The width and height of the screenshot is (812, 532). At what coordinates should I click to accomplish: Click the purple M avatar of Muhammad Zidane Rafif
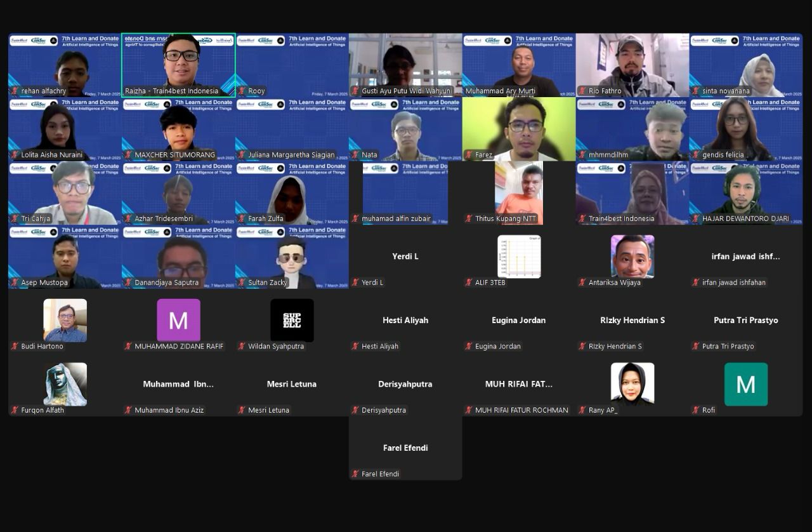pyautogui.click(x=178, y=320)
